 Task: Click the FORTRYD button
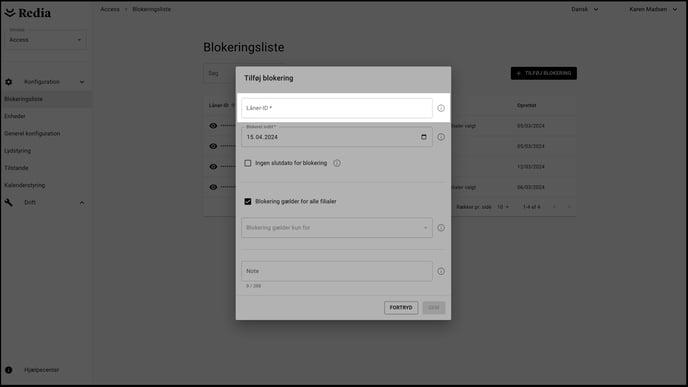[x=401, y=308]
